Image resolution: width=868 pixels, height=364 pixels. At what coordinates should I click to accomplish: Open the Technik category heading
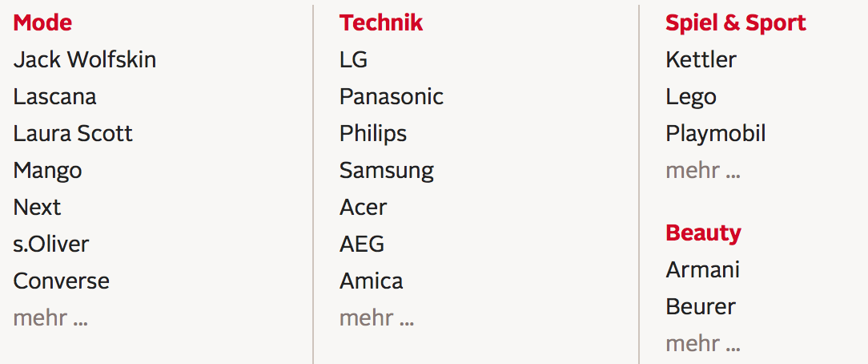point(381,22)
